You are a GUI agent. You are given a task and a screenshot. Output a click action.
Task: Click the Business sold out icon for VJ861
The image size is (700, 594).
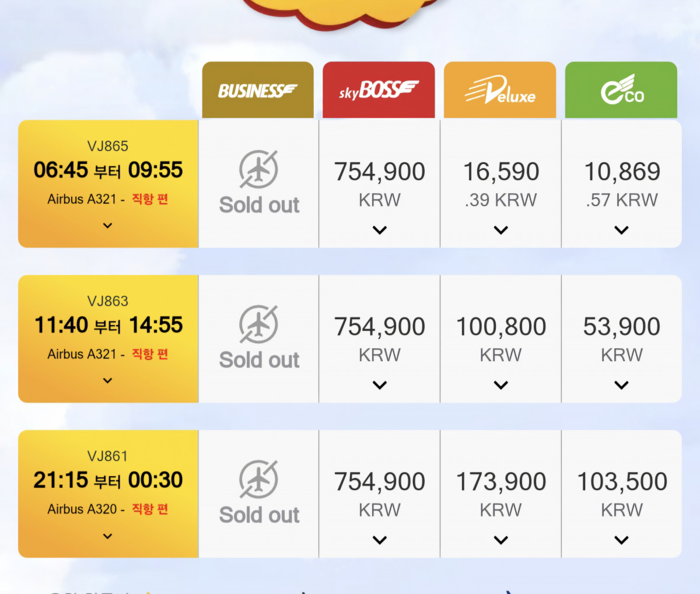[x=258, y=480]
